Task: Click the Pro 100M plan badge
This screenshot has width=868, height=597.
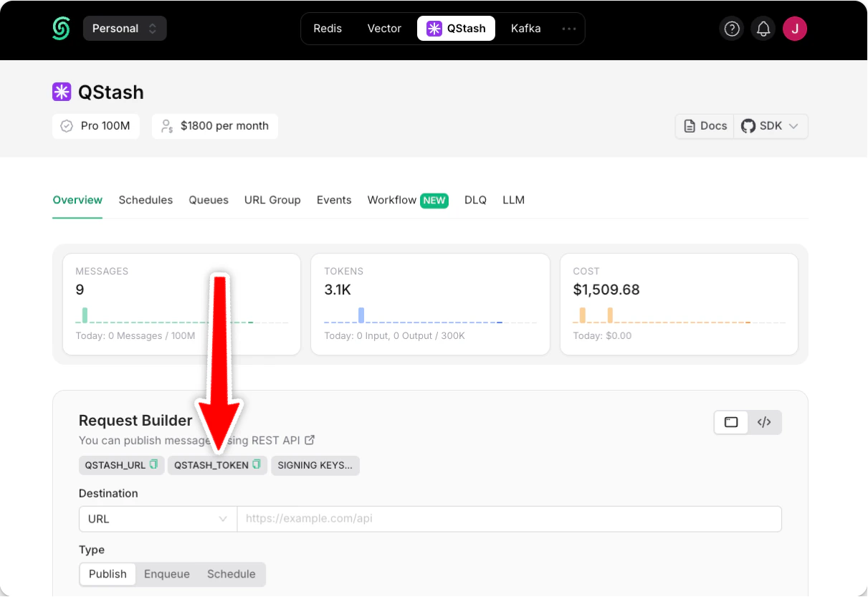Action: click(x=96, y=126)
